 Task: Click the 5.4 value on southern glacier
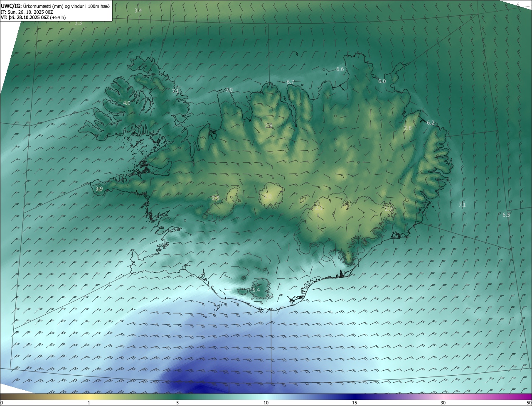256,290
